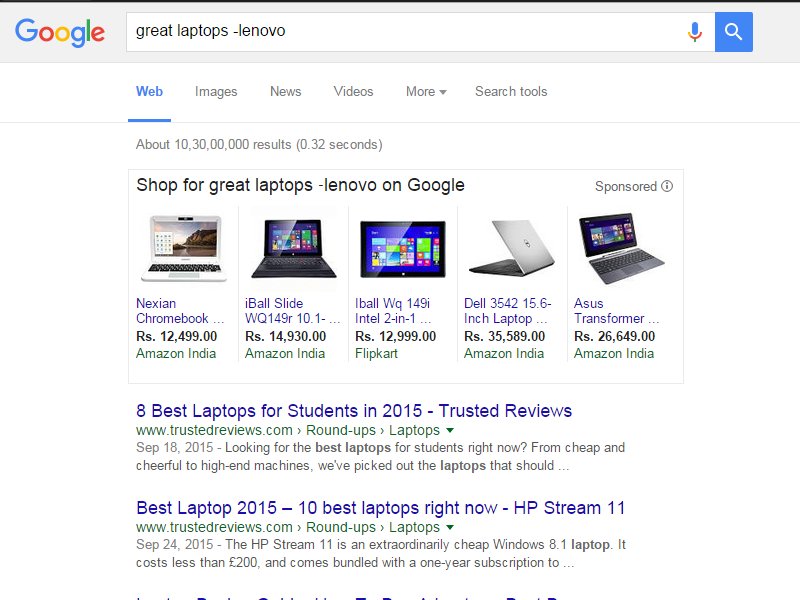Click the Rs. 35,589.00 price
The image size is (800, 600).
click(x=504, y=336)
